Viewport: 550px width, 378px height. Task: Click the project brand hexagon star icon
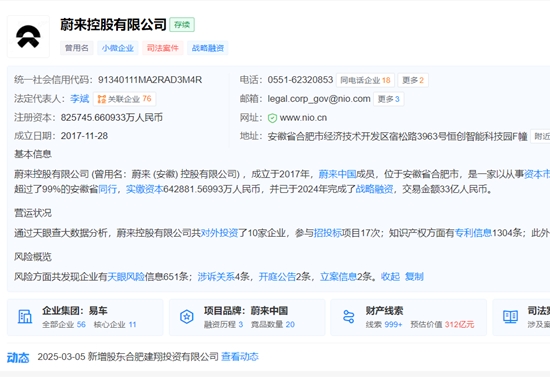(187, 317)
